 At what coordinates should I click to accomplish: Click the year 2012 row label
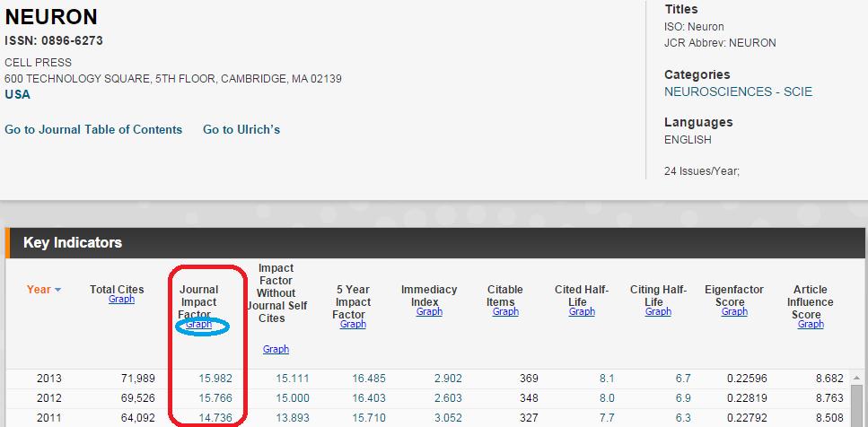point(49,398)
